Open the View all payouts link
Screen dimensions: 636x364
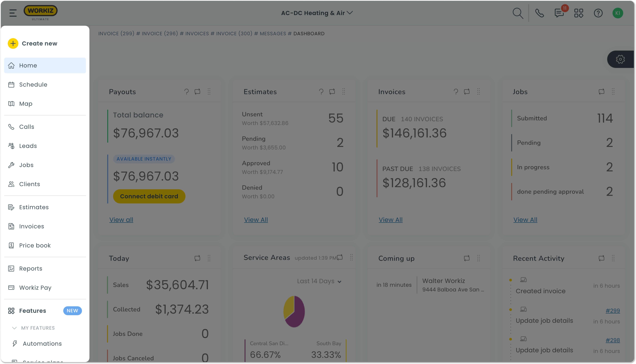point(121,220)
